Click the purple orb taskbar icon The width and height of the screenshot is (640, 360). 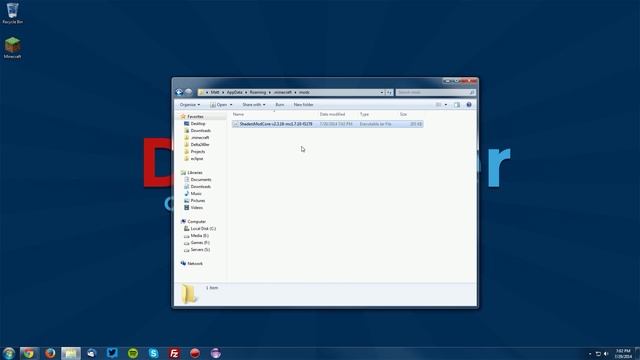[x=216, y=353]
